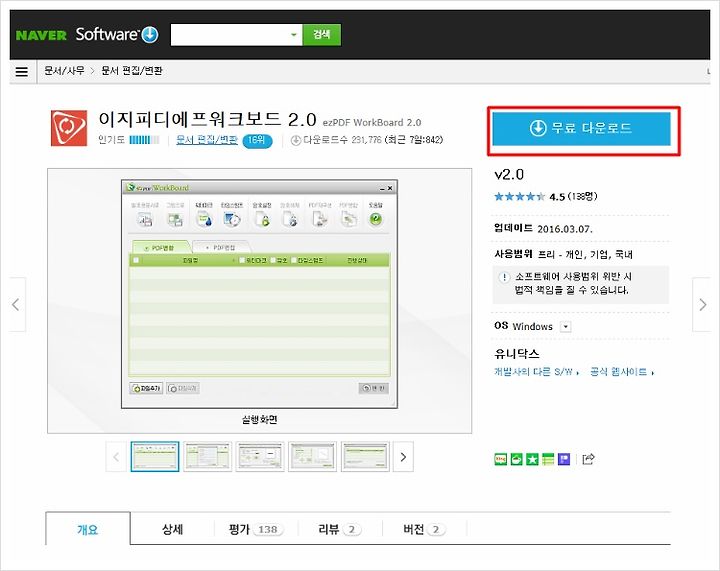Open the Software download logo
Screen dimensions: 720x571
(x=117, y=34)
